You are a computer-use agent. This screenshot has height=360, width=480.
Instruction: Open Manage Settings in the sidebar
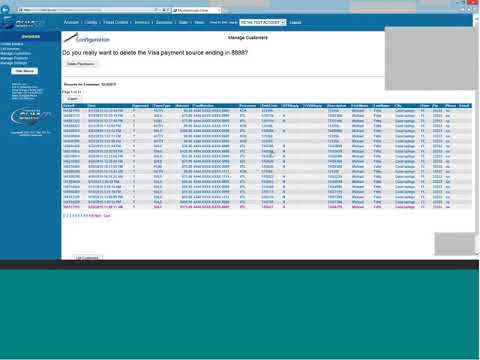14,63
